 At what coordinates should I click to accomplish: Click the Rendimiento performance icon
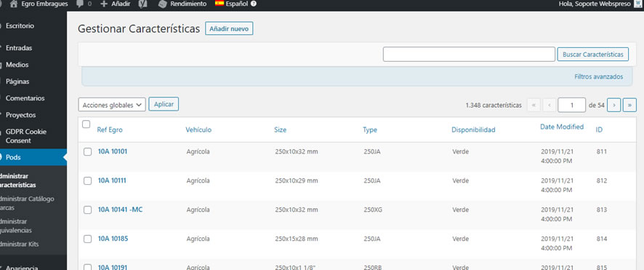[163, 4]
